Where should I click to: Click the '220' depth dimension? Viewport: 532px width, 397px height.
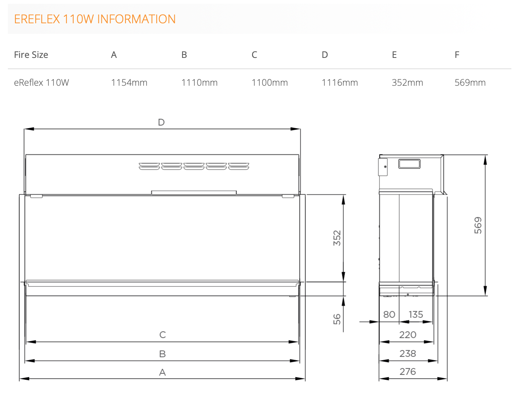(408, 335)
